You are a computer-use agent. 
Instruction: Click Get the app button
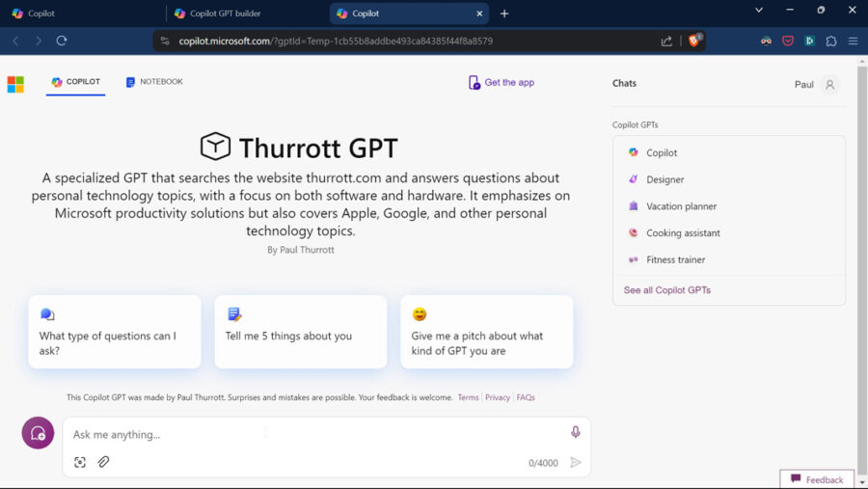click(x=501, y=83)
